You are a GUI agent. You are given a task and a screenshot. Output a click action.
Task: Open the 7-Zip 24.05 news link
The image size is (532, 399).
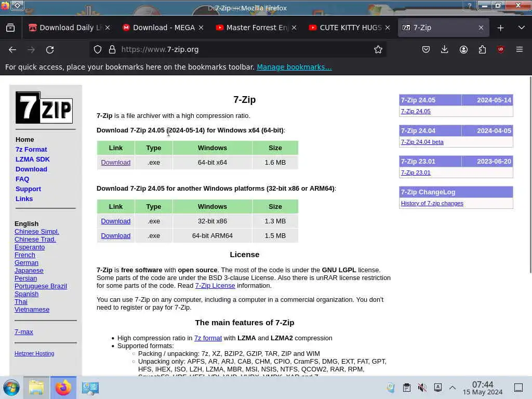pyautogui.click(x=416, y=111)
